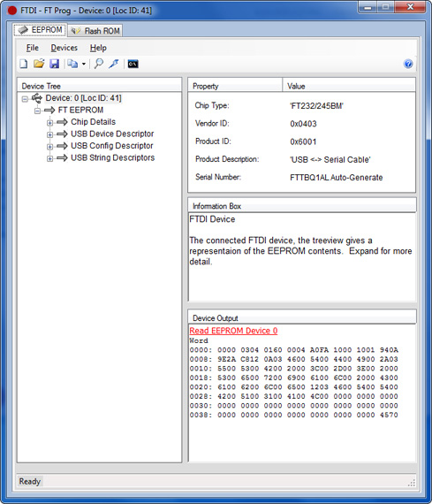Switch to the EEPROM tab
432x504 pixels.
pyautogui.click(x=41, y=30)
